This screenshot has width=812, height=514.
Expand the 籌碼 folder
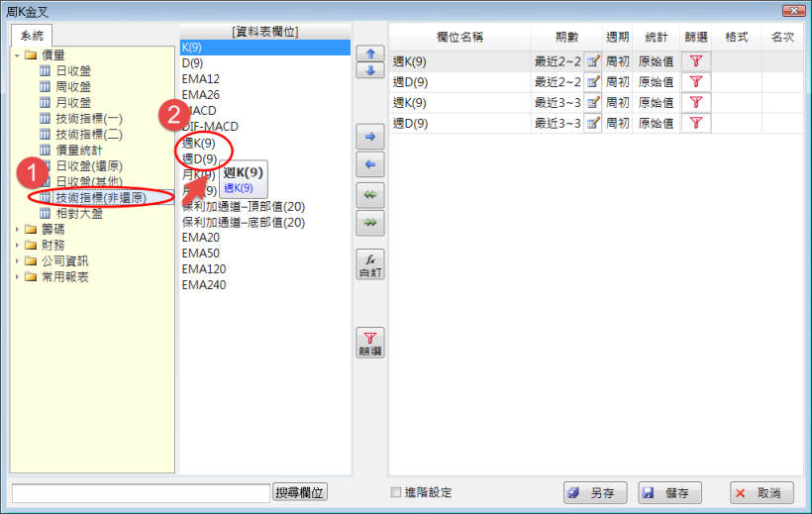(x=18, y=230)
